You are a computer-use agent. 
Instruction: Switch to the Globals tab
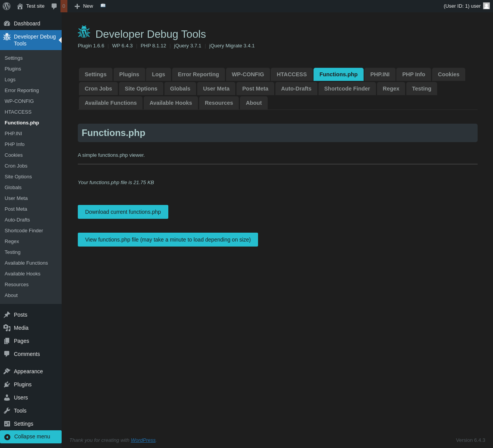[180, 89]
